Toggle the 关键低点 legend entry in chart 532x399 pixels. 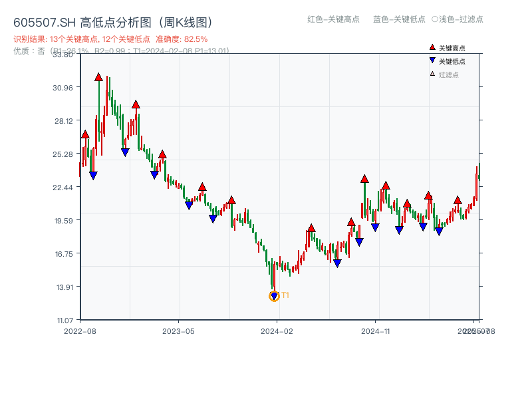(447, 61)
